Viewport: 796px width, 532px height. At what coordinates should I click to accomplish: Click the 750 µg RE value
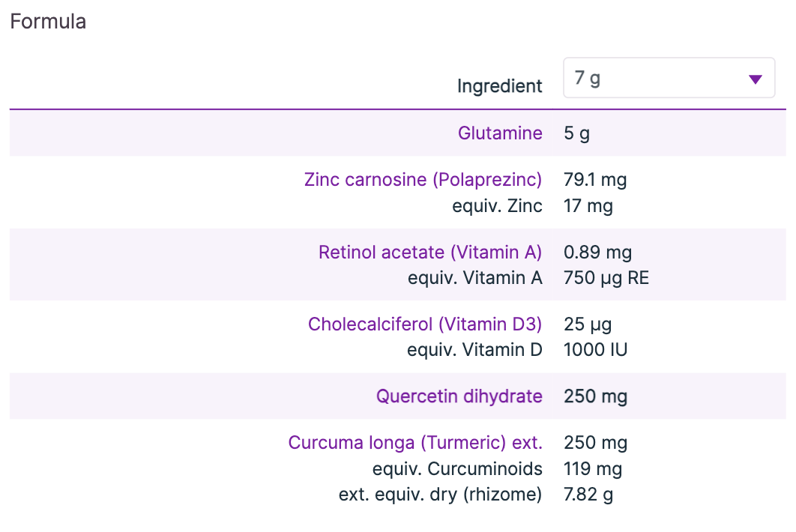tap(606, 278)
